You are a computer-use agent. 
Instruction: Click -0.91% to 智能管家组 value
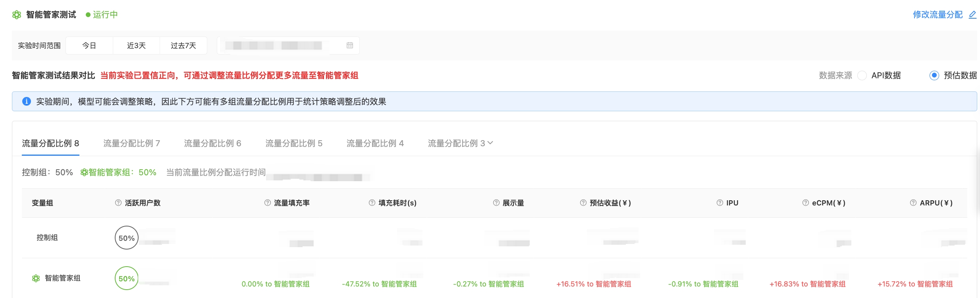point(703,284)
